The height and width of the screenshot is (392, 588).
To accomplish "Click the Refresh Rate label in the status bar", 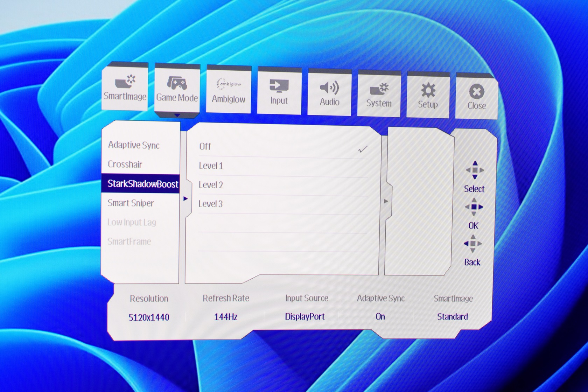I will tap(226, 298).
